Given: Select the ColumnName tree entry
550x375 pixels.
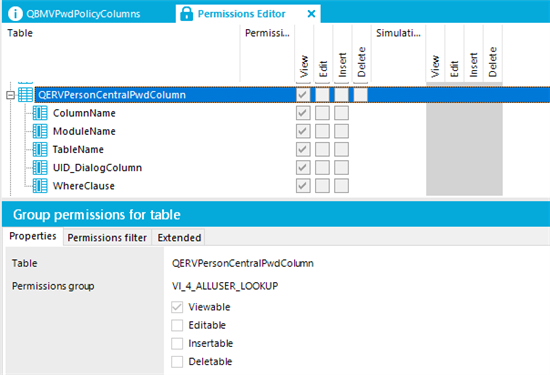Looking at the screenshot, I should pyautogui.click(x=84, y=113).
